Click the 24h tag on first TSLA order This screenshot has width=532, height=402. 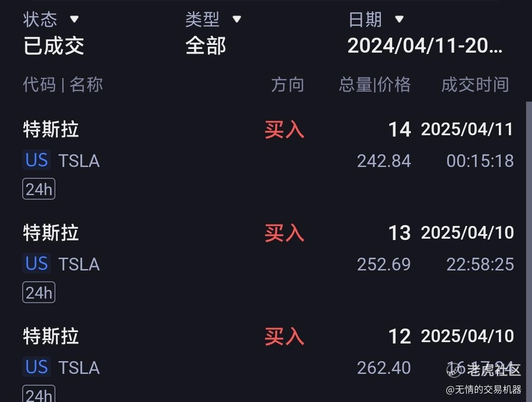(39, 189)
